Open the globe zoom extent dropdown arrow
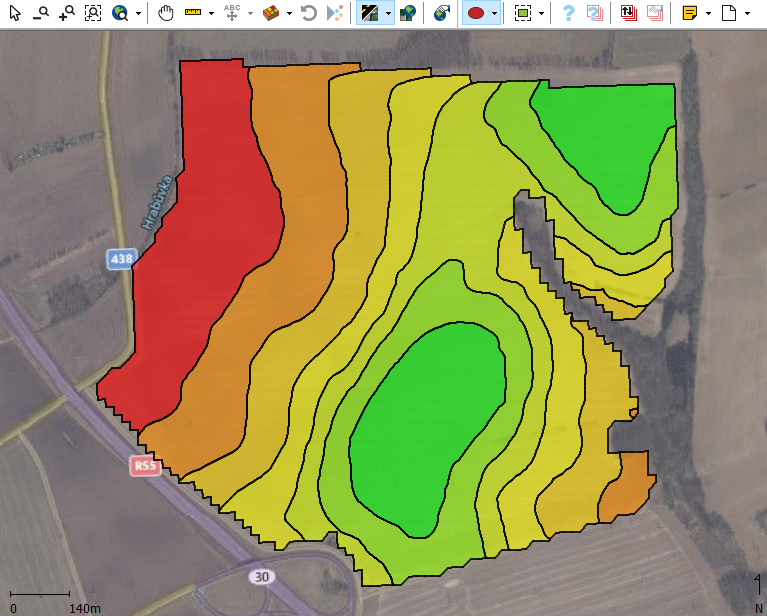767x616 pixels. pos(138,14)
